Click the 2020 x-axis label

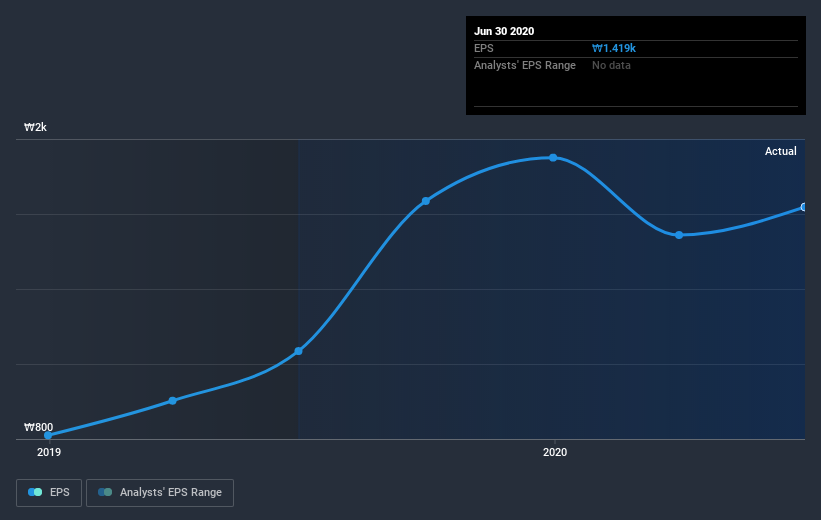(x=554, y=452)
